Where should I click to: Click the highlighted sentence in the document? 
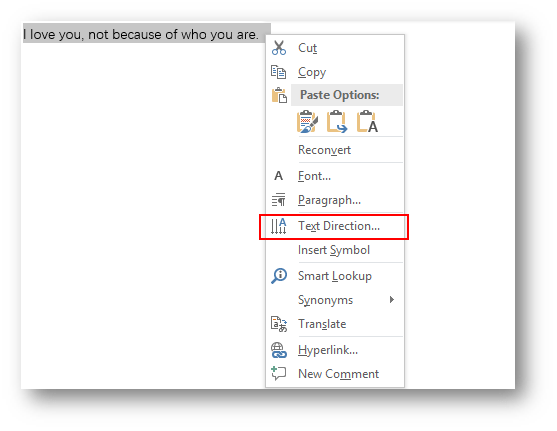point(141,34)
